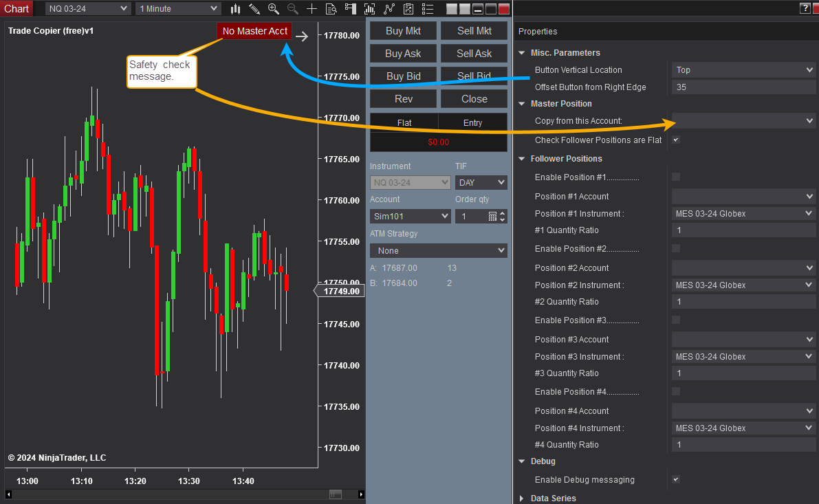Open the data box icon
Image resolution: width=819 pixels, height=504 pixels.
click(x=331, y=9)
